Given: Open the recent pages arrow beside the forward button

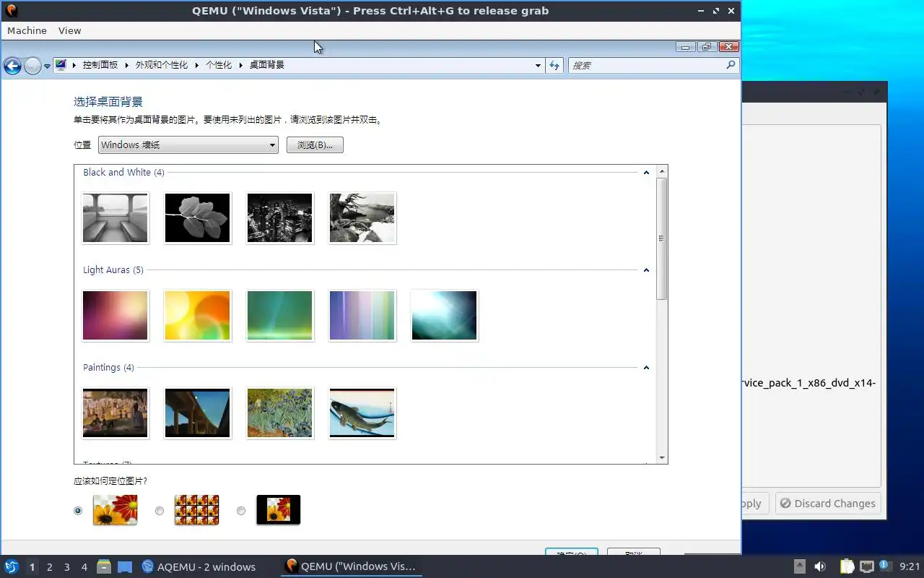Looking at the screenshot, I should point(47,66).
